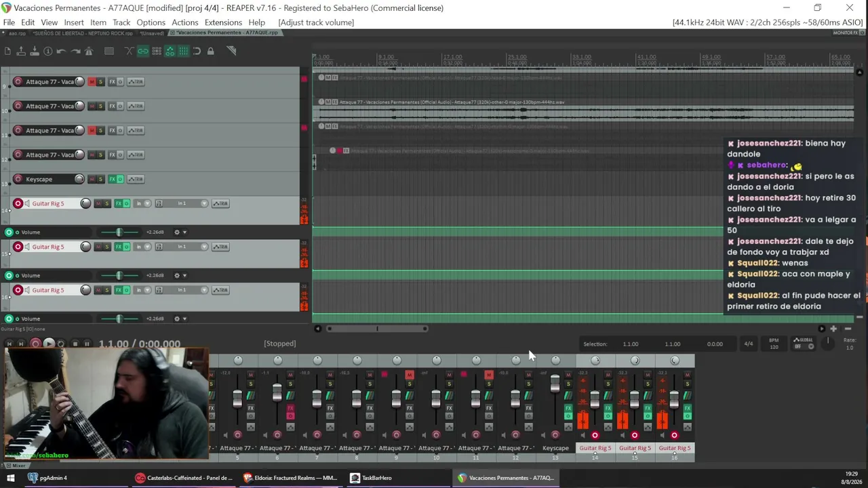Switch to the SUEÑOS DE LIBERTAD project tab
The image size is (868, 488).
[83, 33]
